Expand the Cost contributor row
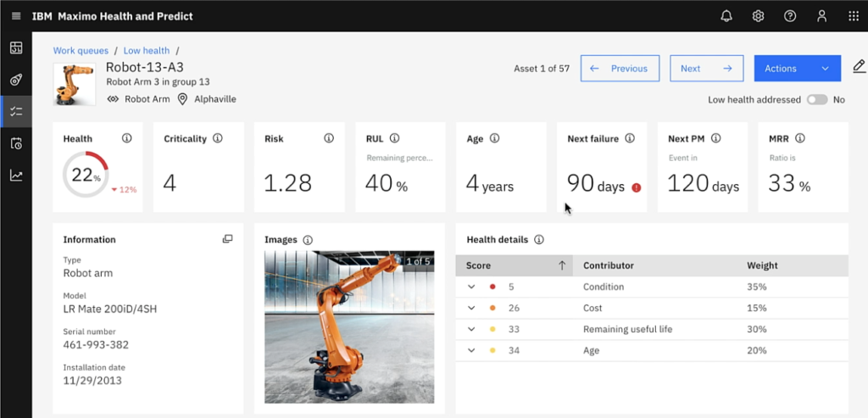This screenshot has height=418, width=868. click(471, 308)
